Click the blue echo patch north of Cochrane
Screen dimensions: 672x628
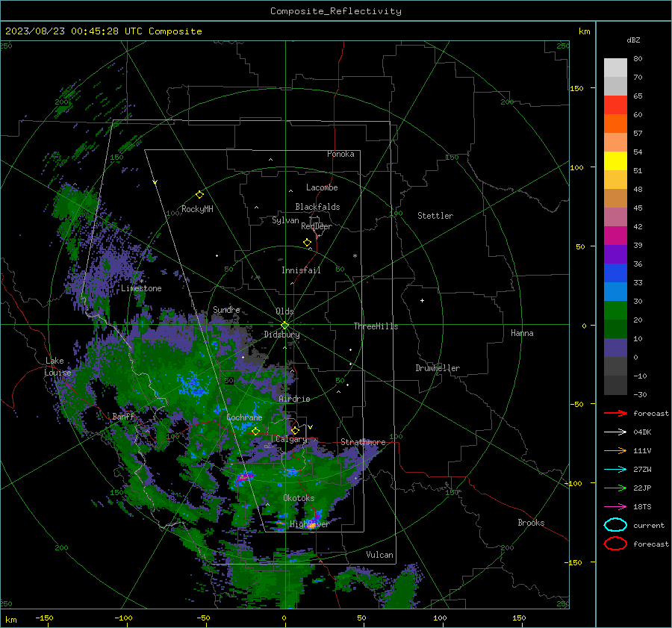point(193,384)
